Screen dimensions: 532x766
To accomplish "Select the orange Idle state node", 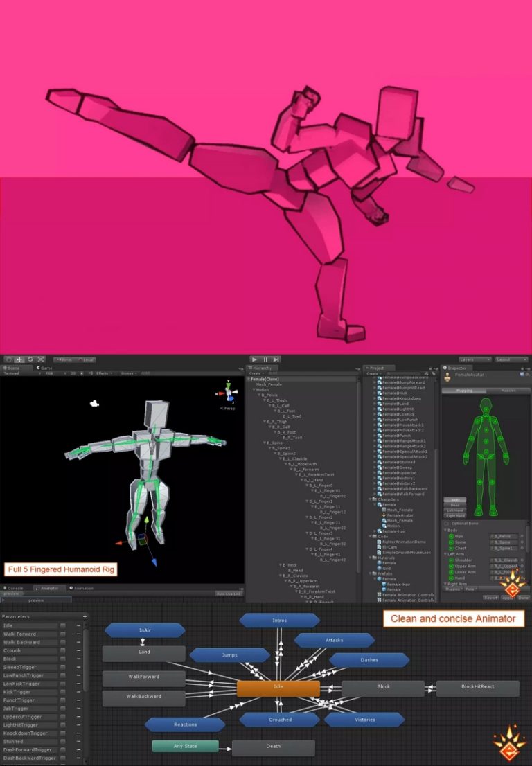I will pyautogui.click(x=278, y=688).
